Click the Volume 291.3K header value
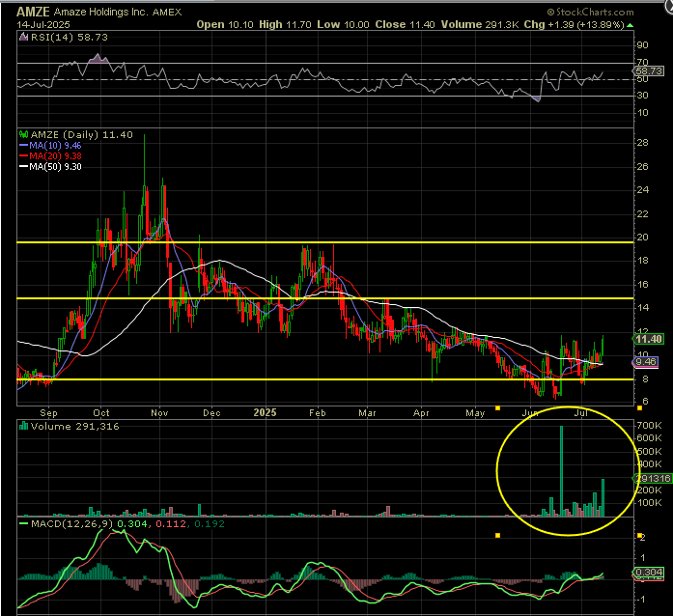 [480, 24]
